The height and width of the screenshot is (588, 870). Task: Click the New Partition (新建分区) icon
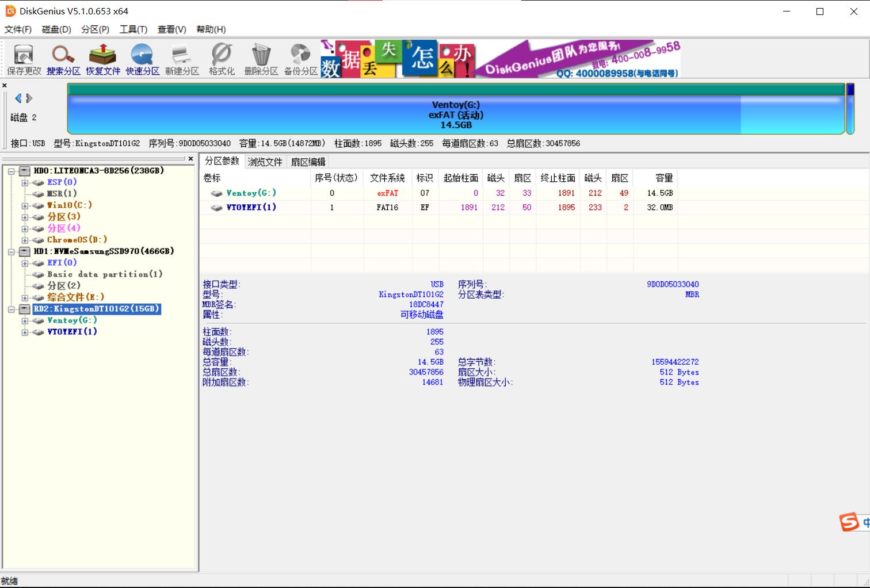(182, 59)
